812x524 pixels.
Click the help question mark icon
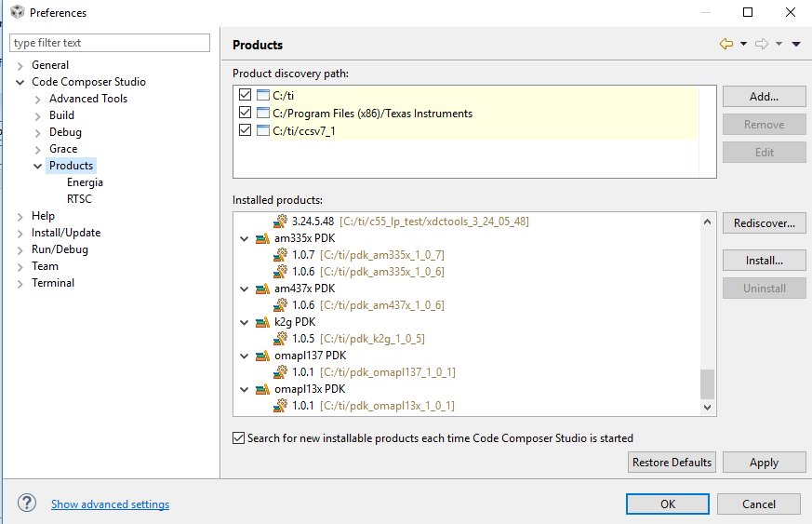click(27, 503)
